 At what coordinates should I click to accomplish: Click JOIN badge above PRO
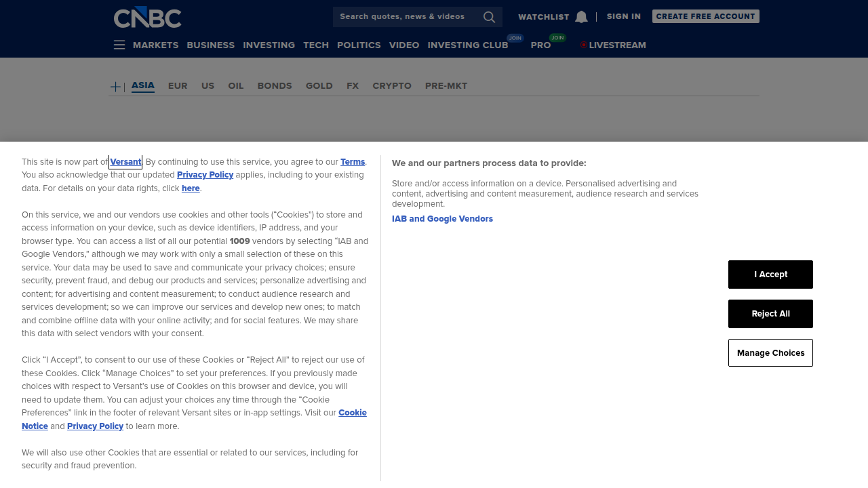pyautogui.click(x=557, y=38)
